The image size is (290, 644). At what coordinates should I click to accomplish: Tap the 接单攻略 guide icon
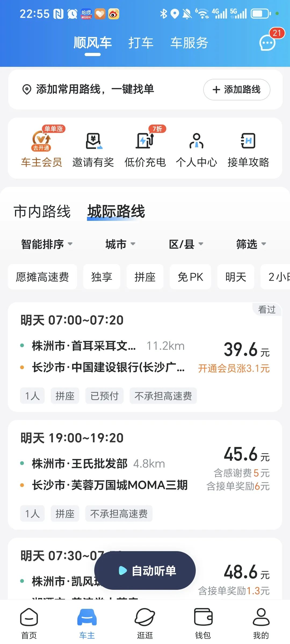[x=248, y=141]
